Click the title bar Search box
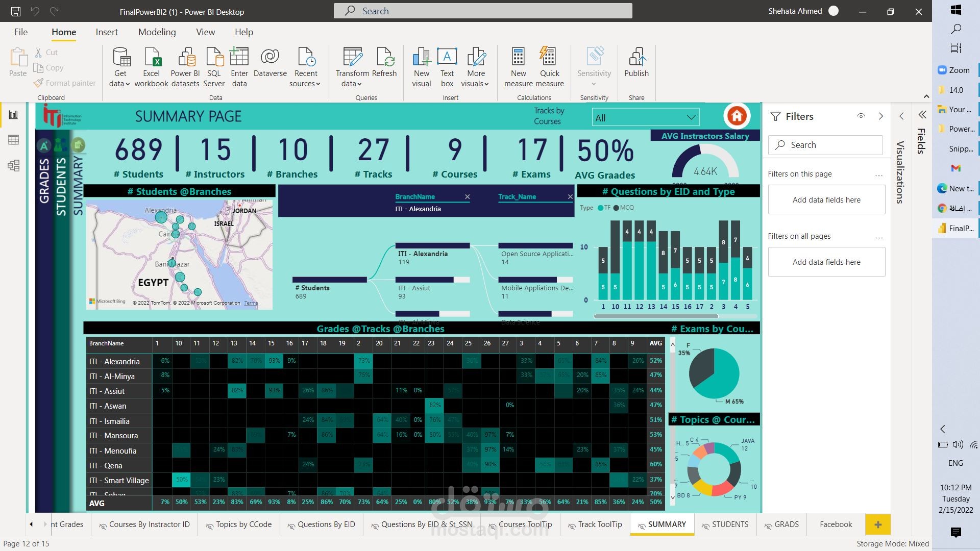 (x=483, y=11)
